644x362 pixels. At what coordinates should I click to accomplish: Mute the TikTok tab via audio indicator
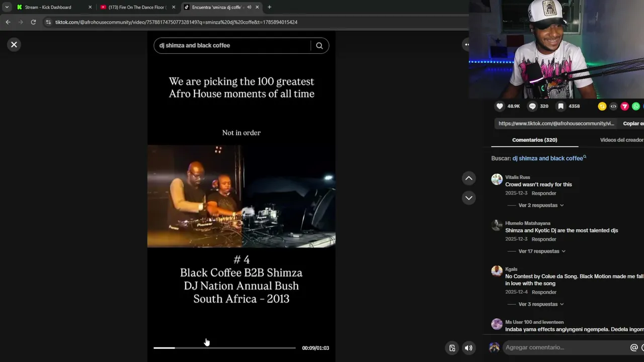249,8
